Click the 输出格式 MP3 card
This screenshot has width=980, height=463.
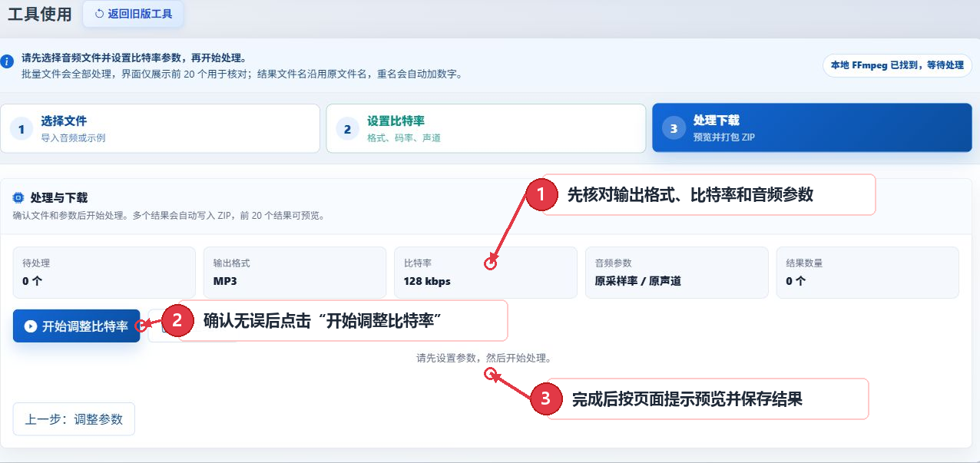[295, 273]
